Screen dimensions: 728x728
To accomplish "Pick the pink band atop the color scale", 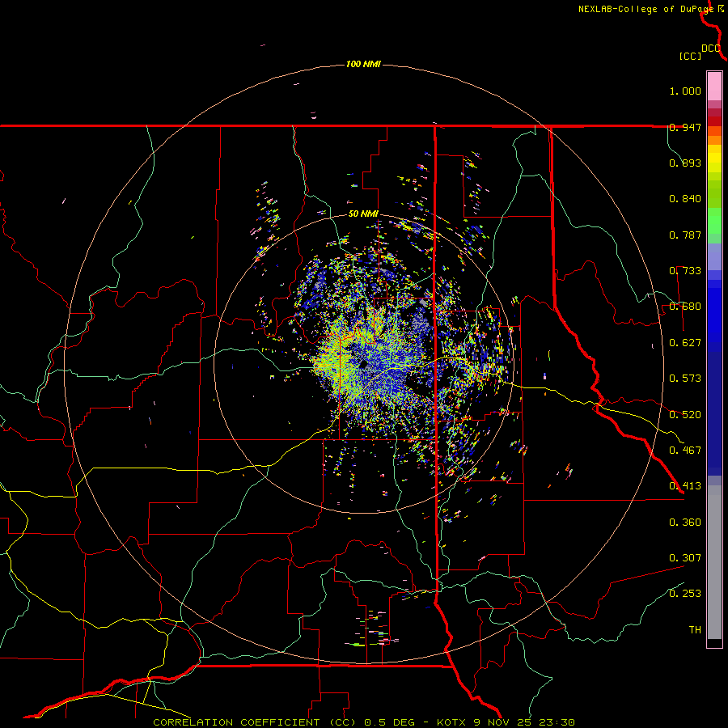I will click(x=714, y=87).
